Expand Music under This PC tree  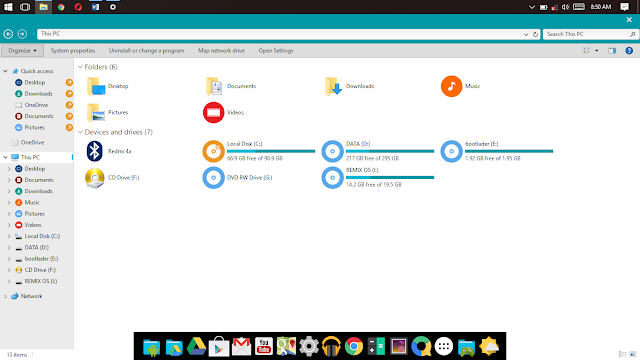(x=9, y=202)
